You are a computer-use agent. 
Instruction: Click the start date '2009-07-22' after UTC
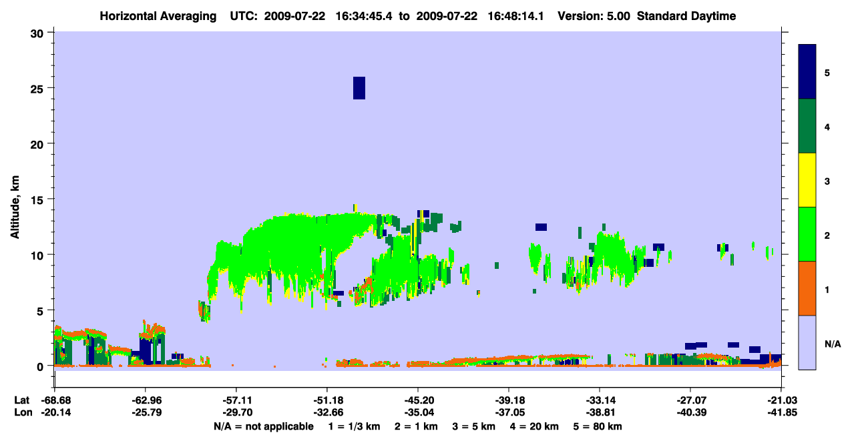296,16
